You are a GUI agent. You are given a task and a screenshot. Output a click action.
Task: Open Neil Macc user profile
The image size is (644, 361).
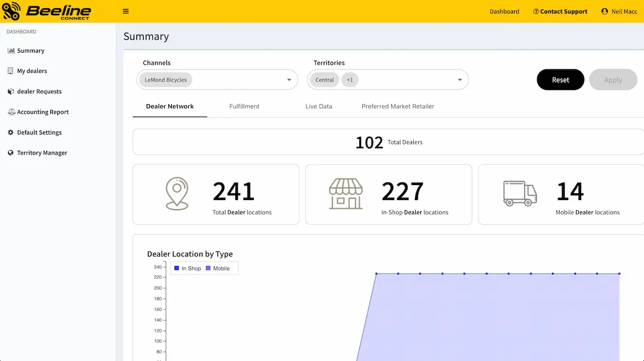[x=619, y=11]
